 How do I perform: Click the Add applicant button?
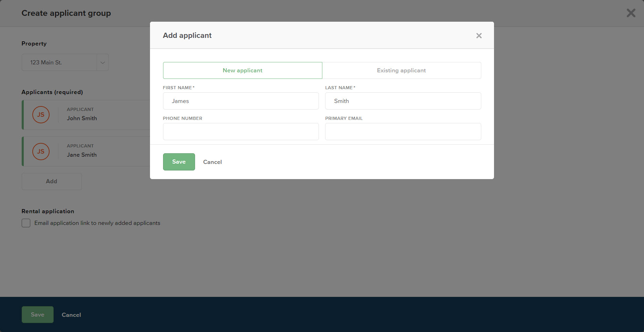[x=52, y=181]
